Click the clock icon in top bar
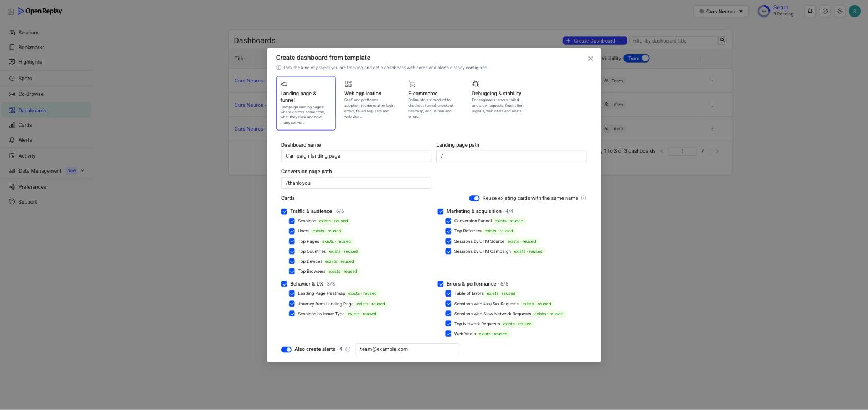This screenshot has width=868, height=410. (x=825, y=11)
